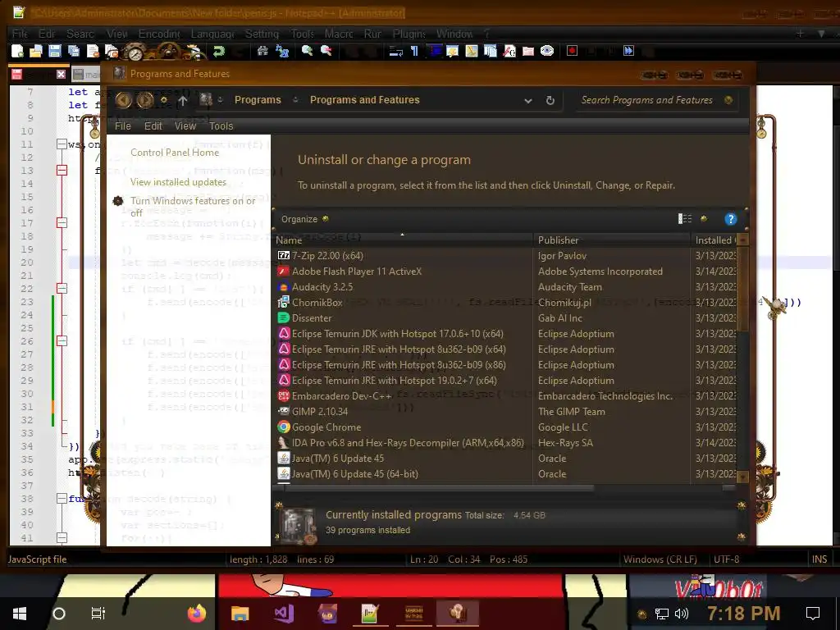
Task: Click Programs in the address breadcrumb
Action: (258, 100)
